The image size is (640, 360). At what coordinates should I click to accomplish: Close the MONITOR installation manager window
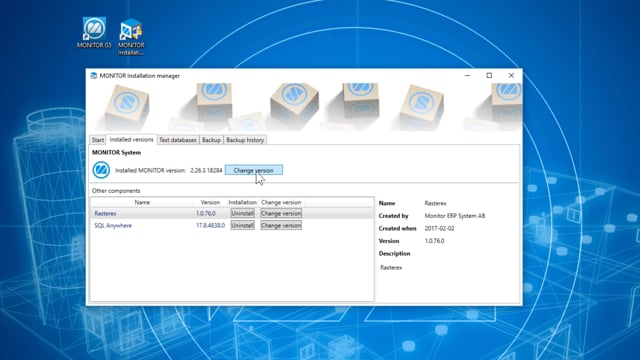pyautogui.click(x=511, y=76)
